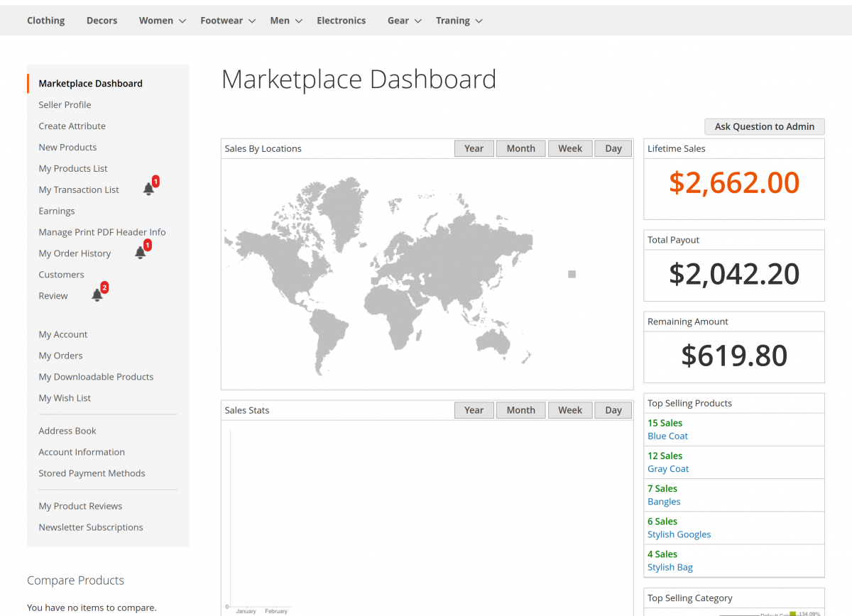Click the 15 Sales text

coord(665,423)
